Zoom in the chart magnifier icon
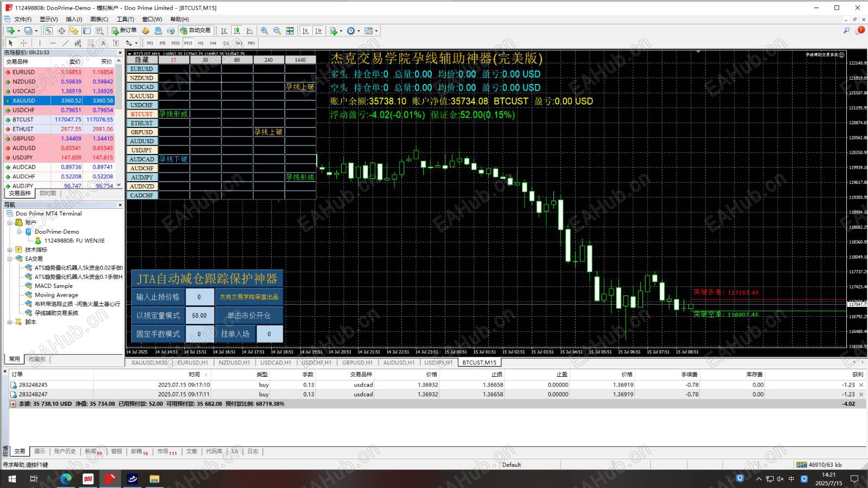The width and height of the screenshot is (868, 488). tap(264, 31)
